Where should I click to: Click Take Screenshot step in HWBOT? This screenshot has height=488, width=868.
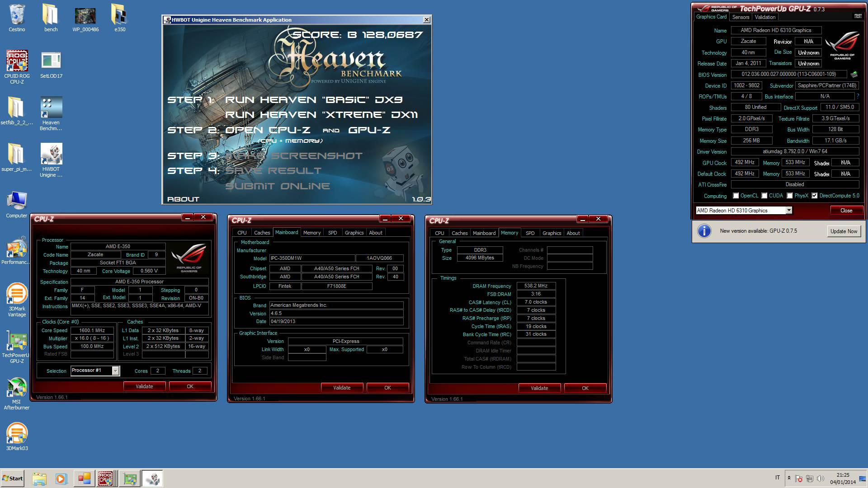(x=294, y=156)
